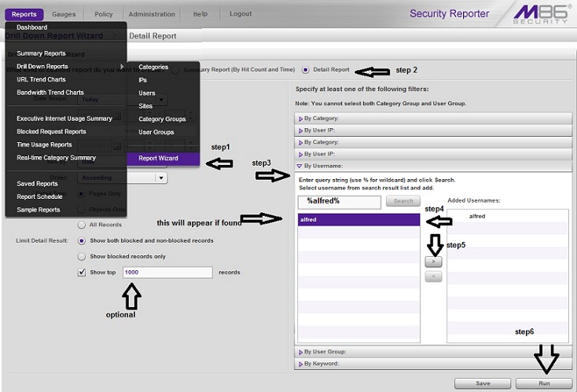Click the M86 Security logo
Screen dimensions: 577x392
click(542, 13)
